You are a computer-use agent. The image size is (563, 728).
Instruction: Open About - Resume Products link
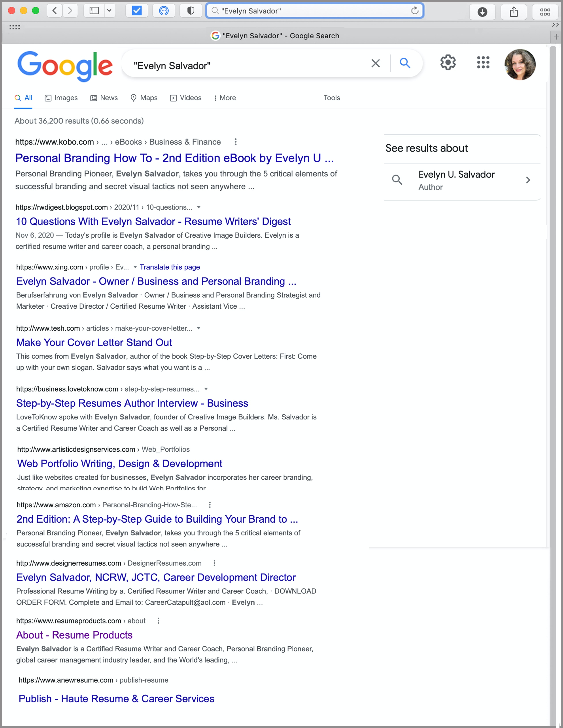74,635
